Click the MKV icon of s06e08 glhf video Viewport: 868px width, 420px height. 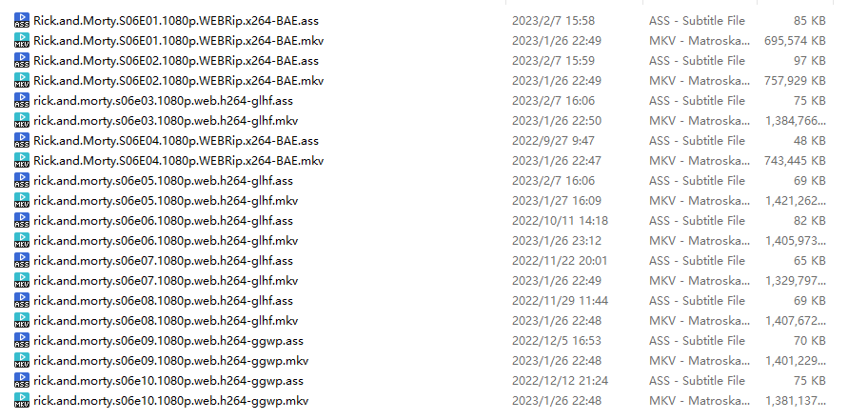[22, 321]
